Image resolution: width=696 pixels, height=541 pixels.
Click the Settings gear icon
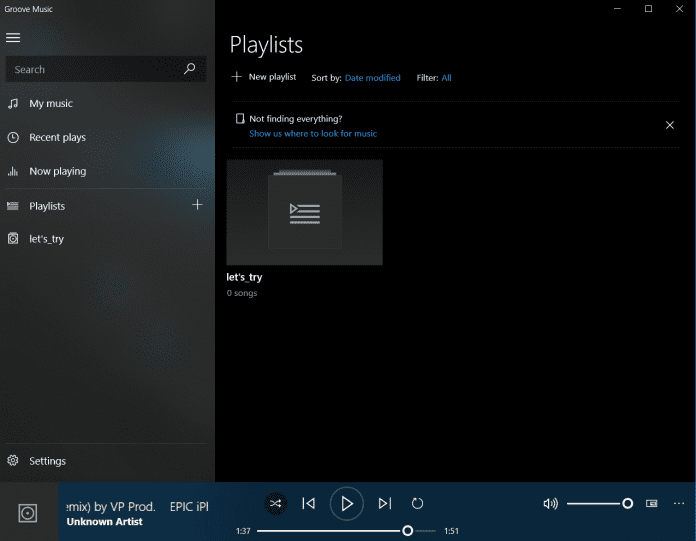pos(13,461)
